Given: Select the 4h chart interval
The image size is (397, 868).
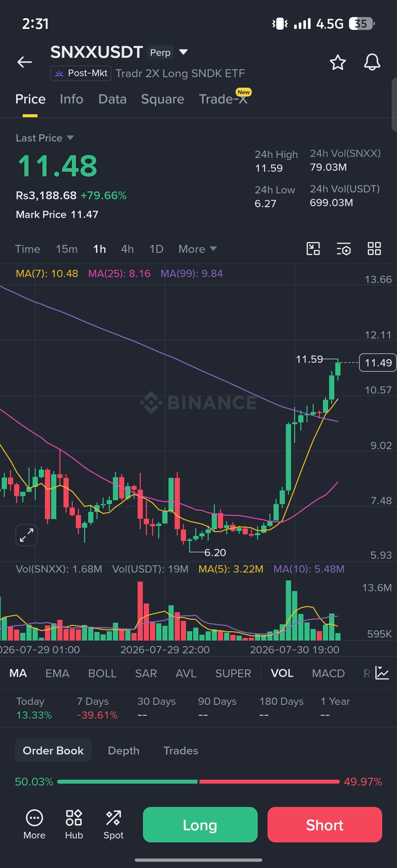Looking at the screenshot, I should 128,249.
